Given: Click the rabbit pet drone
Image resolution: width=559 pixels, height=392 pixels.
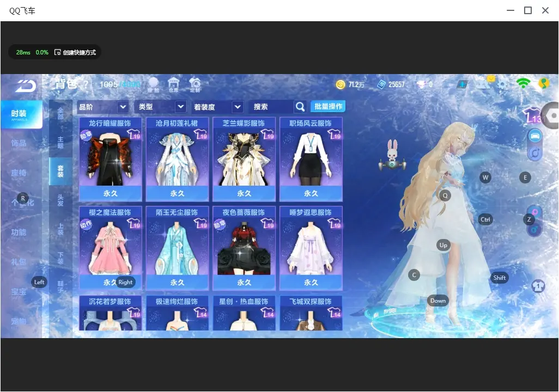Looking at the screenshot, I should coord(392,156).
